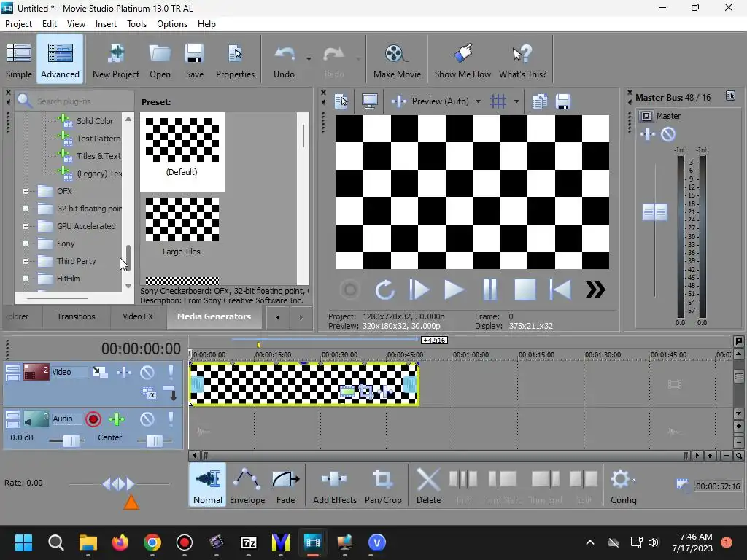
Task: Delete the selected event
Action: tap(428, 485)
